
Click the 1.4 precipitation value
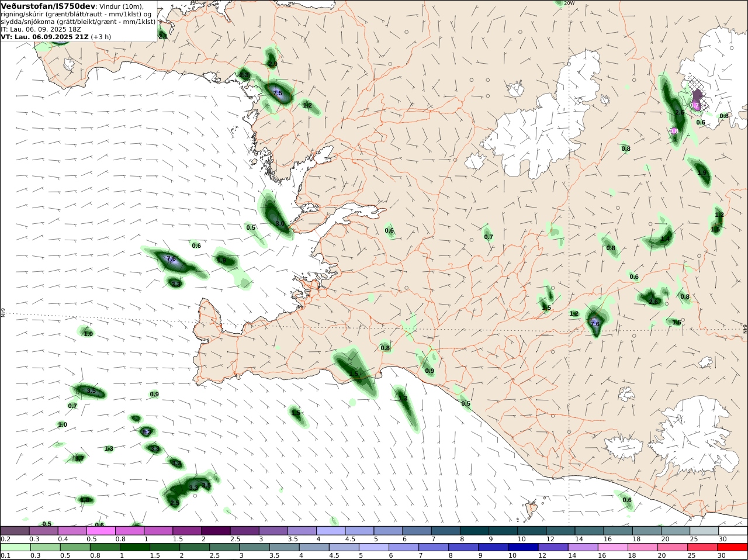coord(665,239)
